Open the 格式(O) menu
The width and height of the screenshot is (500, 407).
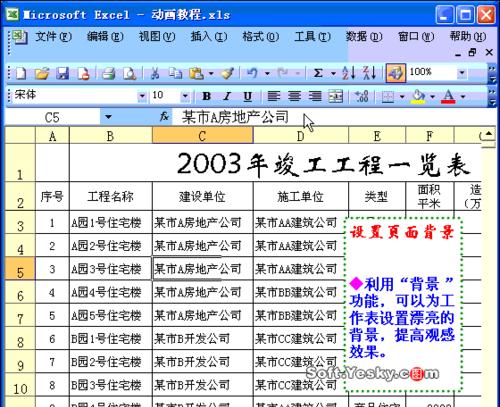pyautogui.click(x=261, y=36)
